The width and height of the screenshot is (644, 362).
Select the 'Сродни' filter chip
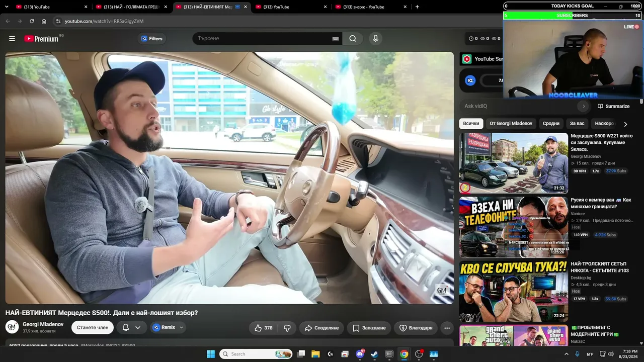pyautogui.click(x=551, y=123)
